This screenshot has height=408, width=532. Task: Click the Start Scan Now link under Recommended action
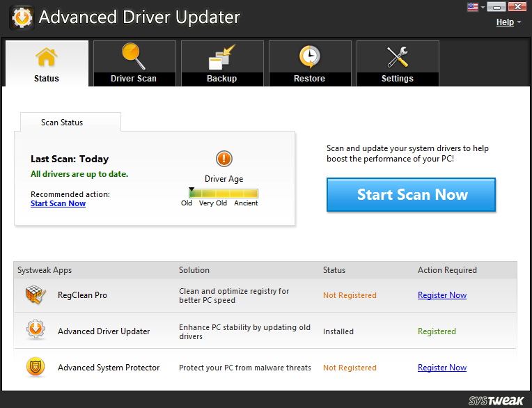(58, 203)
